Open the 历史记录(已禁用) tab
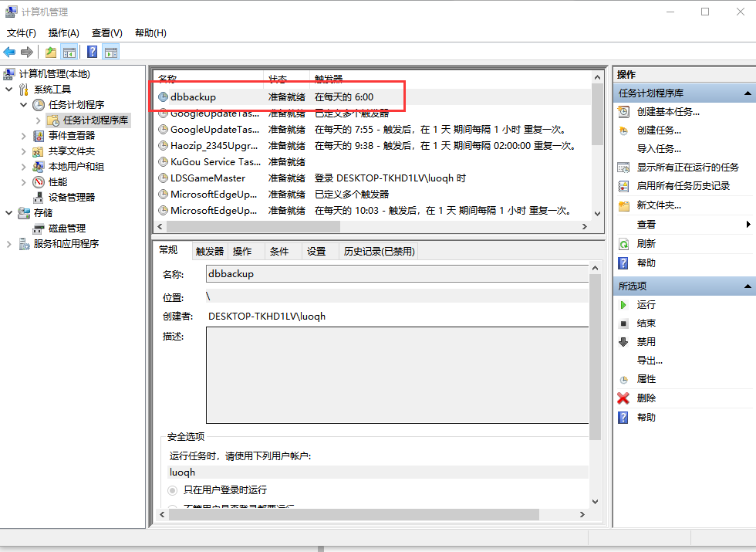Screen dimensions: 756x552 (379, 252)
